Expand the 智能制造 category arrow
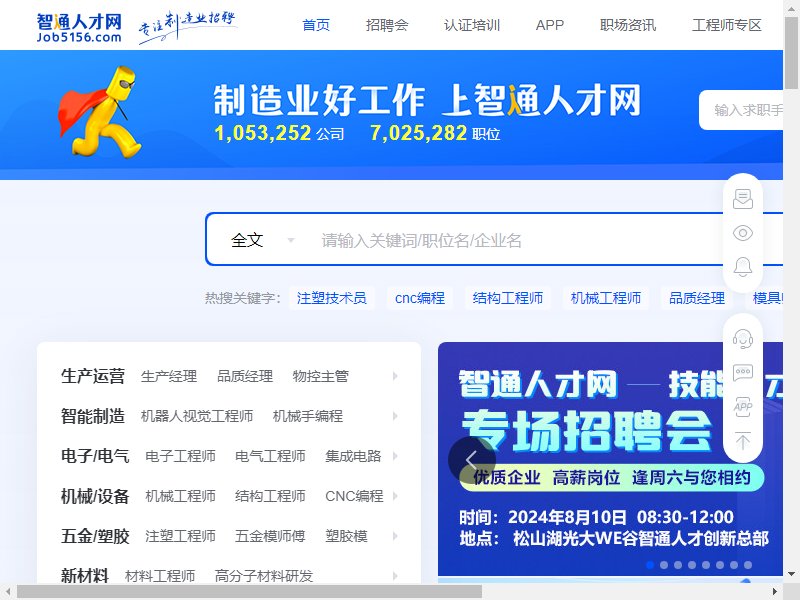 (395, 416)
